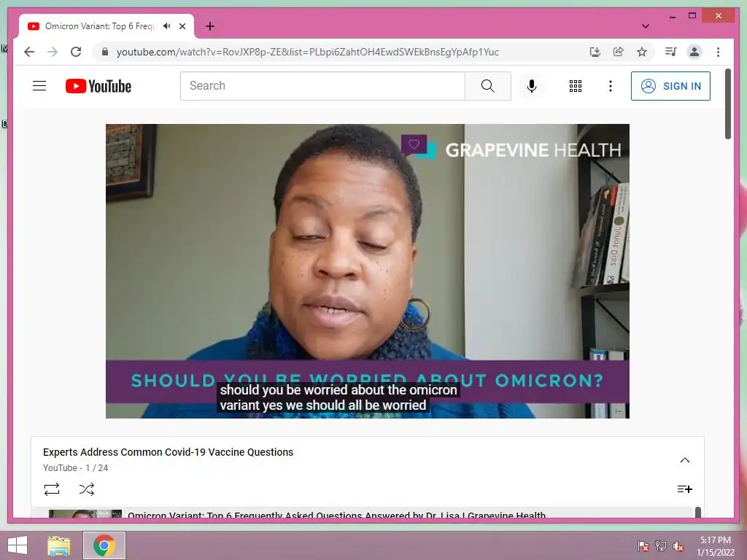Viewport: 747px width, 560px height.
Task: Click the page vertical scrollbar
Action: point(727,104)
